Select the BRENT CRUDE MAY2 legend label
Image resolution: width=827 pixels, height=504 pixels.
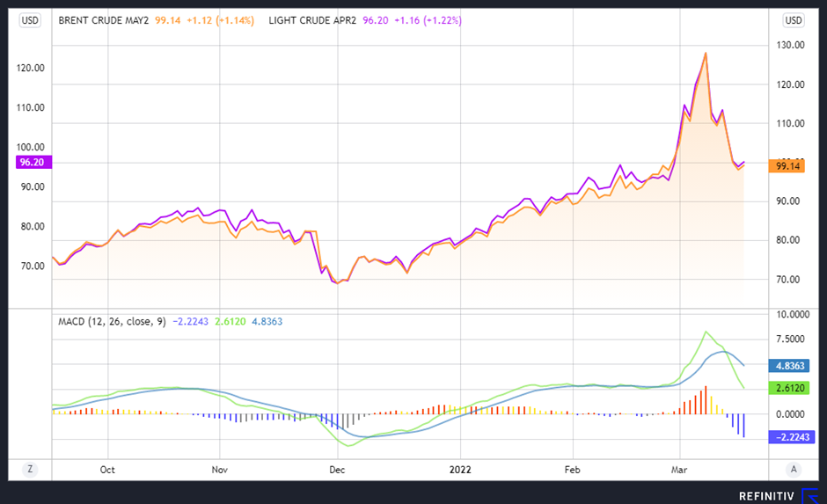pyautogui.click(x=104, y=20)
